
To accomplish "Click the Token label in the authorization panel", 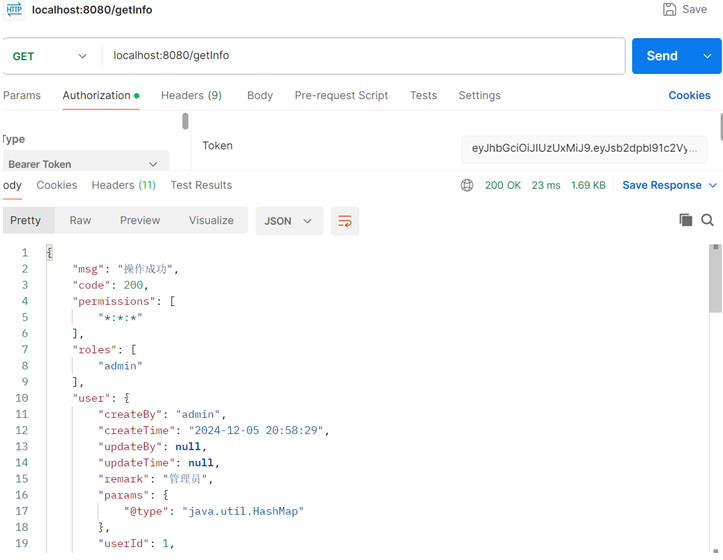I will [x=217, y=146].
